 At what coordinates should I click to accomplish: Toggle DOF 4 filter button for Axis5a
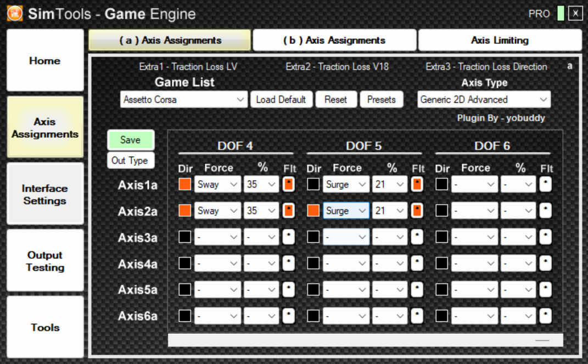point(288,289)
